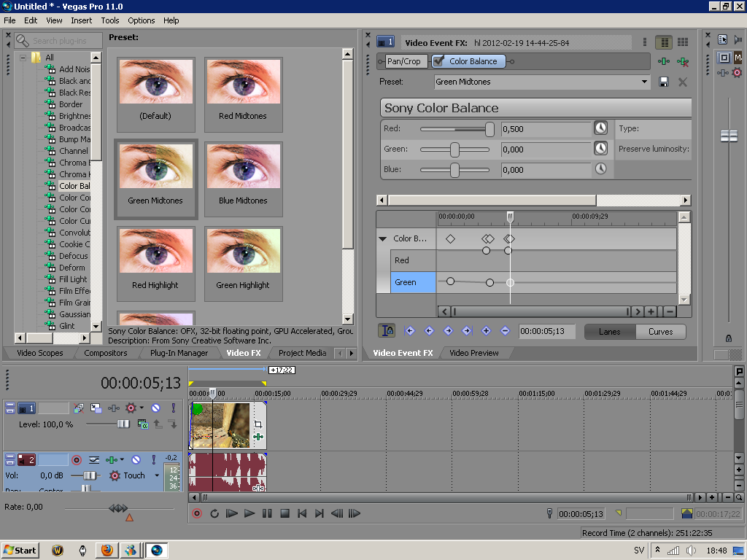Click the Red slider handle
The image size is (747, 560).
[x=489, y=129]
